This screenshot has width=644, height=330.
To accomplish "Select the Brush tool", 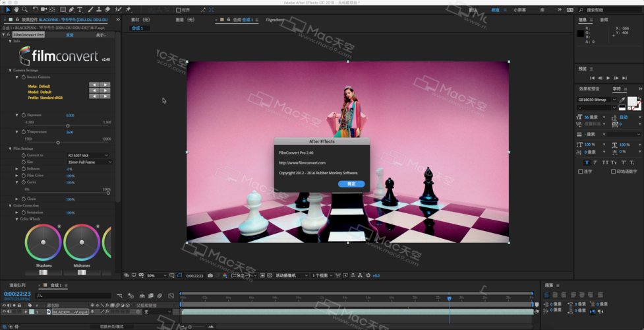I will click(x=90, y=9).
